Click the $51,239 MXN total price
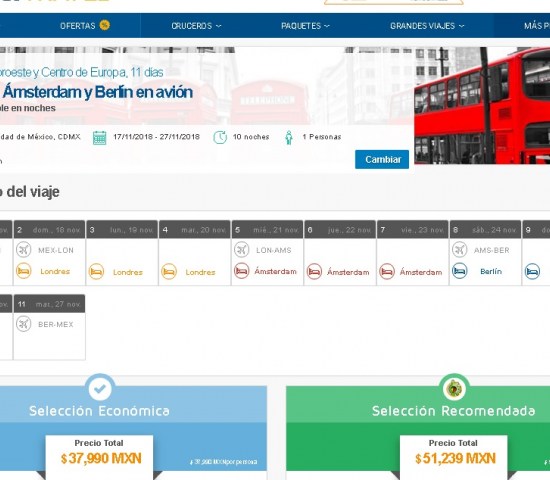550x480 pixels. pyautogui.click(x=455, y=458)
